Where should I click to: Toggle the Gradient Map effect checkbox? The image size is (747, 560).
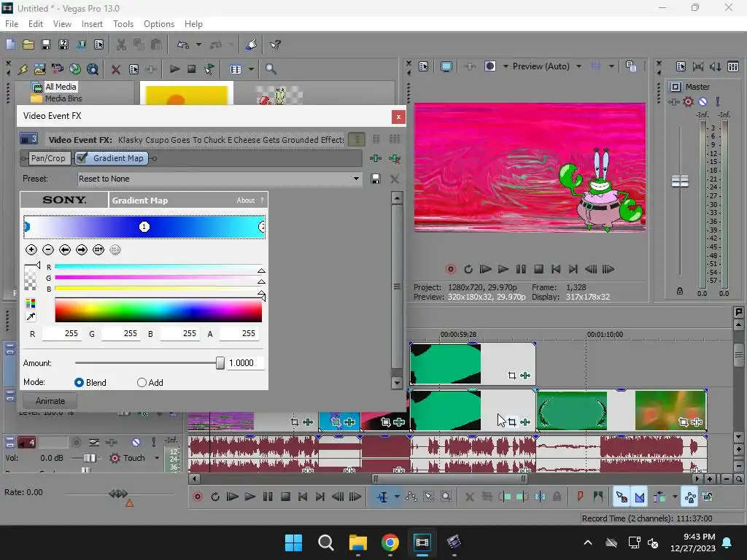click(82, 157)
